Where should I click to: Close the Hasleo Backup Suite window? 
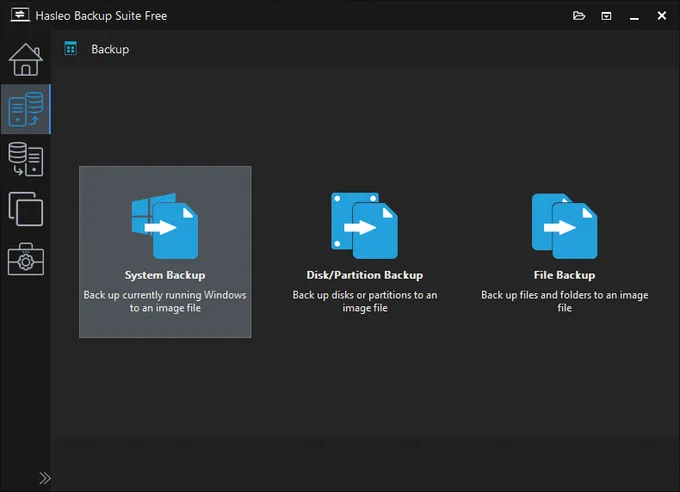click(x=661, y=16)
